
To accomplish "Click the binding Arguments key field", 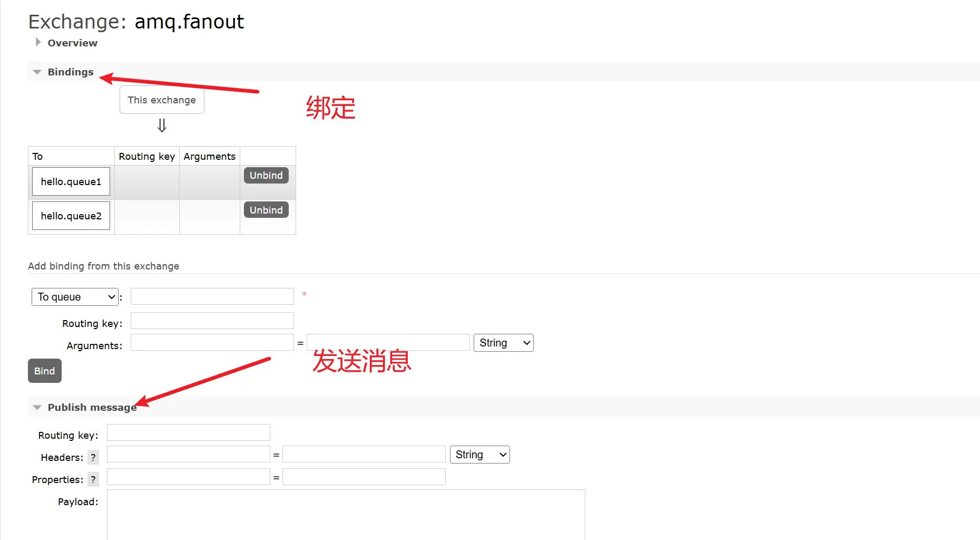I will [212, 343].
